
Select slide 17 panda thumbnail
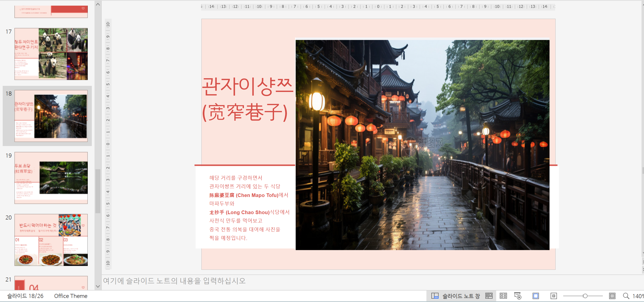tap(51, 54)
